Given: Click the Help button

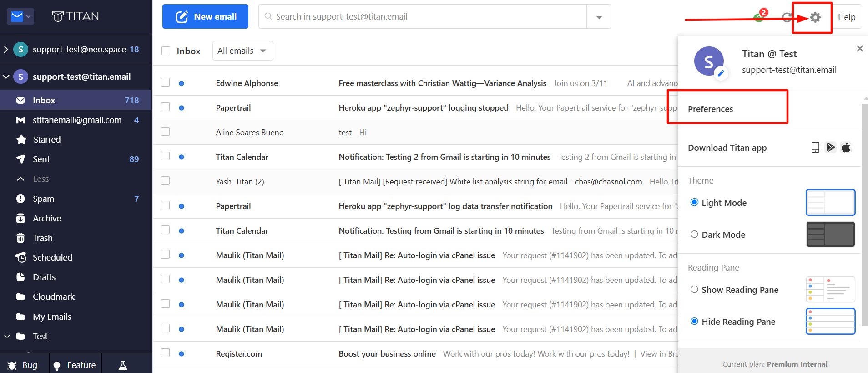Looking at the screenshot, I should [x=847, y=17].
